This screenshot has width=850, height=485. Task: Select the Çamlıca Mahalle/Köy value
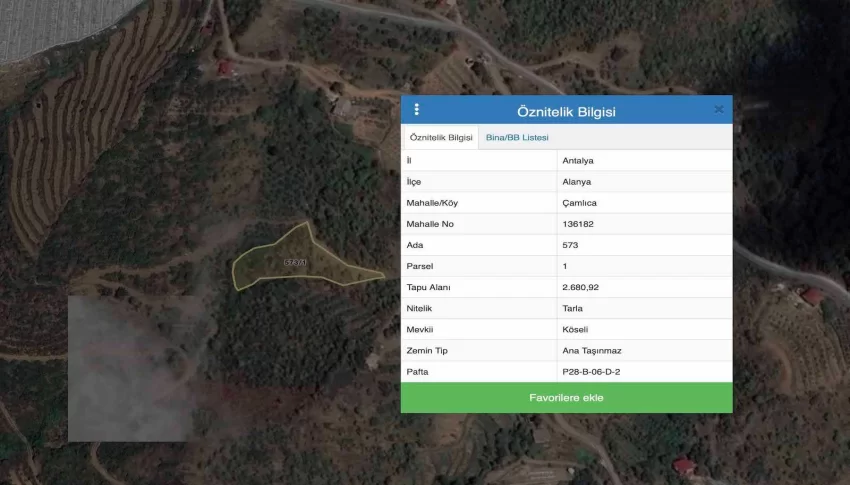tap(580, 203)
